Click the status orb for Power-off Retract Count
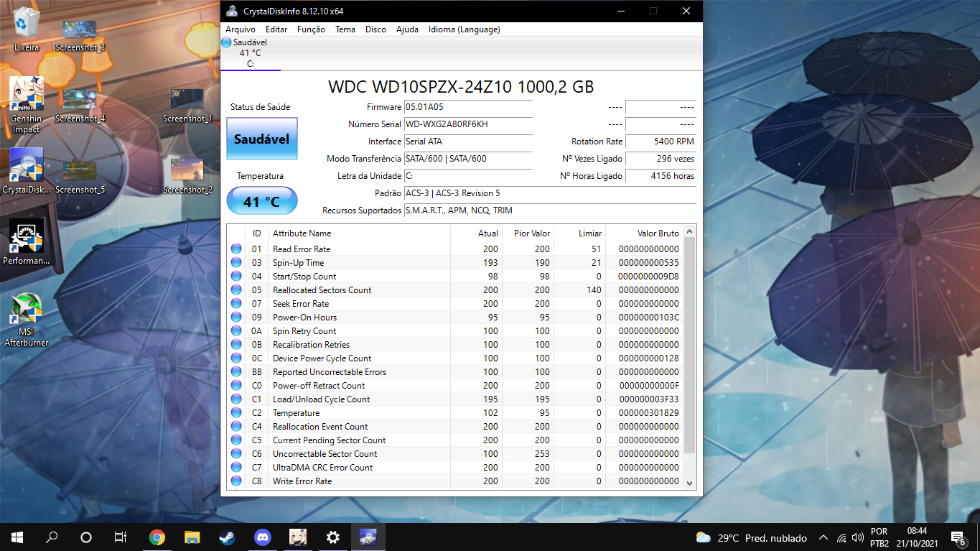This screenshot has height=551, width=980. pos(236,386)
